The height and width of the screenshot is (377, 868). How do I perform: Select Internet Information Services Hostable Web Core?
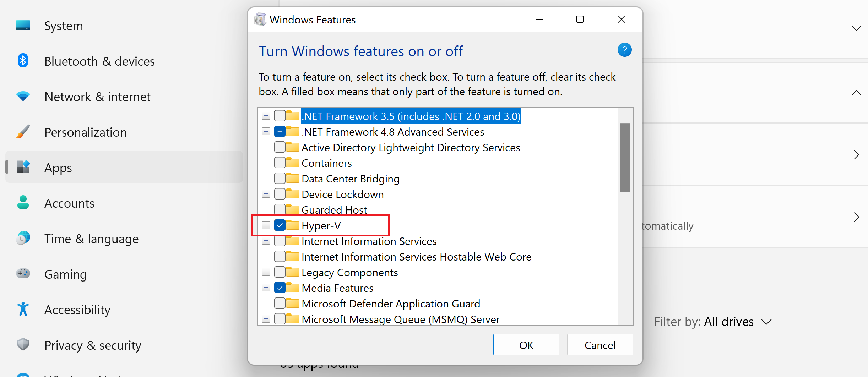coord(416,256)
